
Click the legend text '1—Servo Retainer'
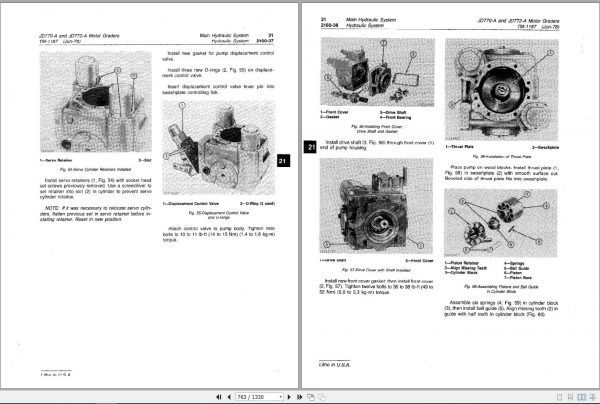[56, 160]
